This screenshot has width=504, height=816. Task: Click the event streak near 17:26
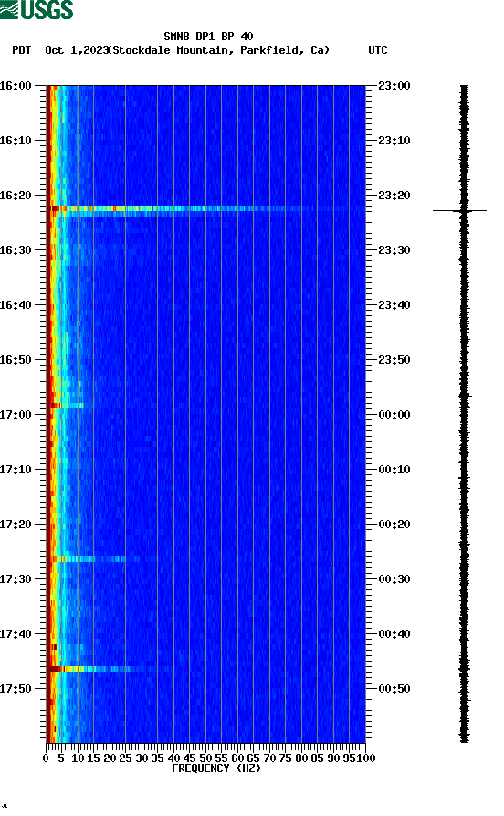(96, 559)
